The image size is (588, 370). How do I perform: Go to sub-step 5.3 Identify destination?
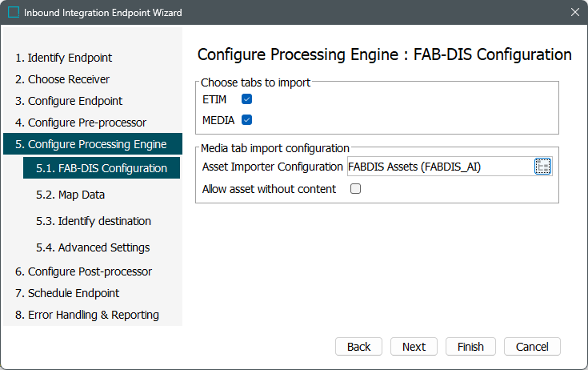pos(94,221)
